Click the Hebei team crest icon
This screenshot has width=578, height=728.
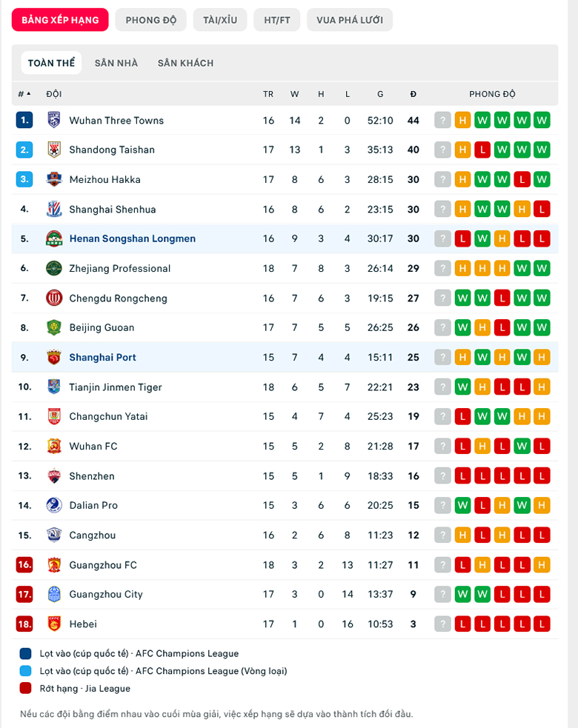54,624
